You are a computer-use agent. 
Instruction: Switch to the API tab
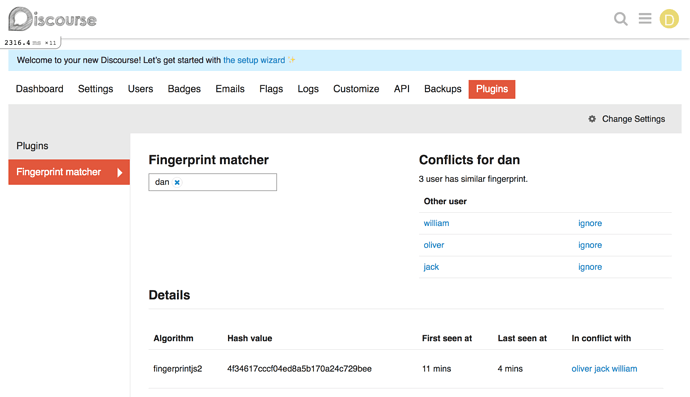pos(402,89)
